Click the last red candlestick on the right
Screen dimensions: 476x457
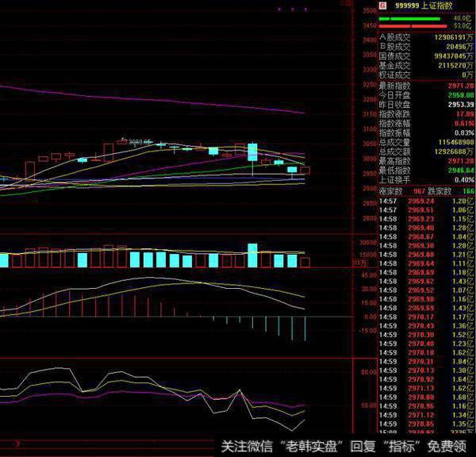click(305, 169)
